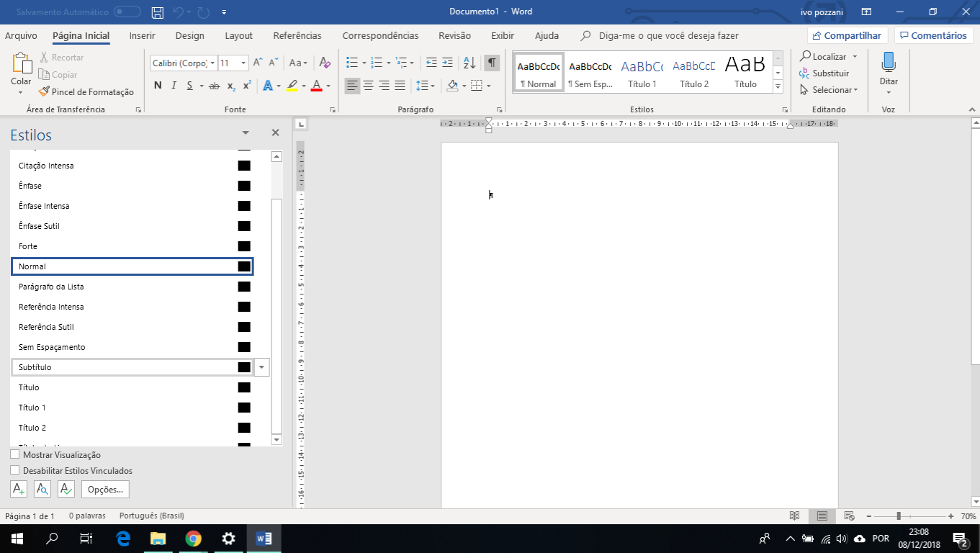Switch to the Inserir tab

click(x=142, y=36)
